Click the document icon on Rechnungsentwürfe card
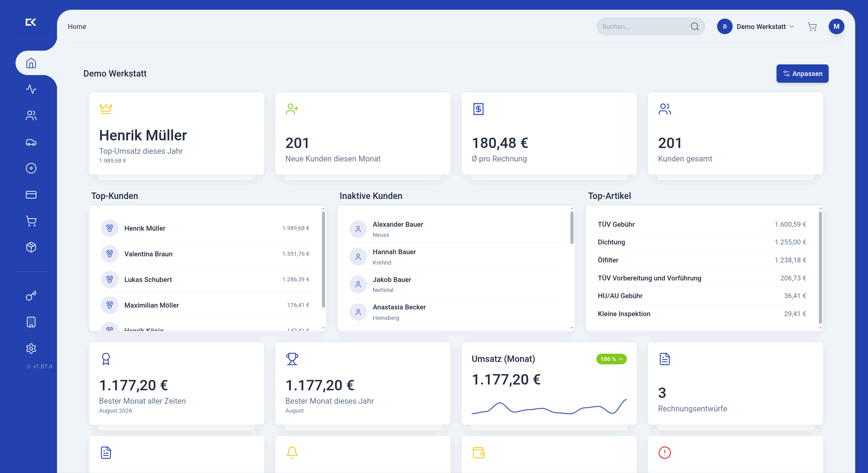 [x=664, y=359]
